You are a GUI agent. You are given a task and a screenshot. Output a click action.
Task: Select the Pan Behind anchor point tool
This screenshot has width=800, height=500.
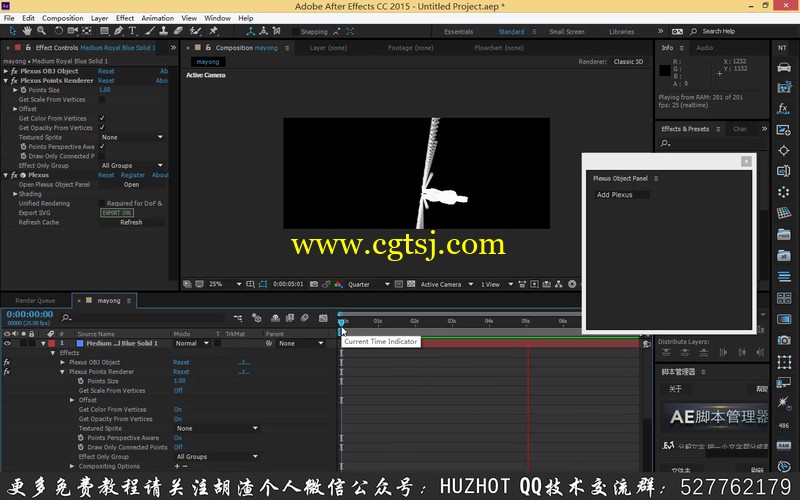(87, 31)
